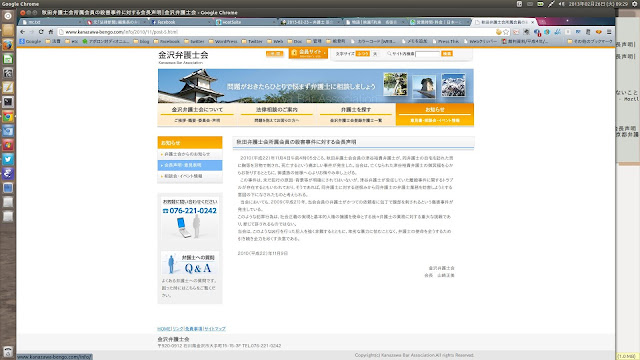Open the Web bookmark folder
This screenshot has width=640, height=360.
click(x=275, y=41)
